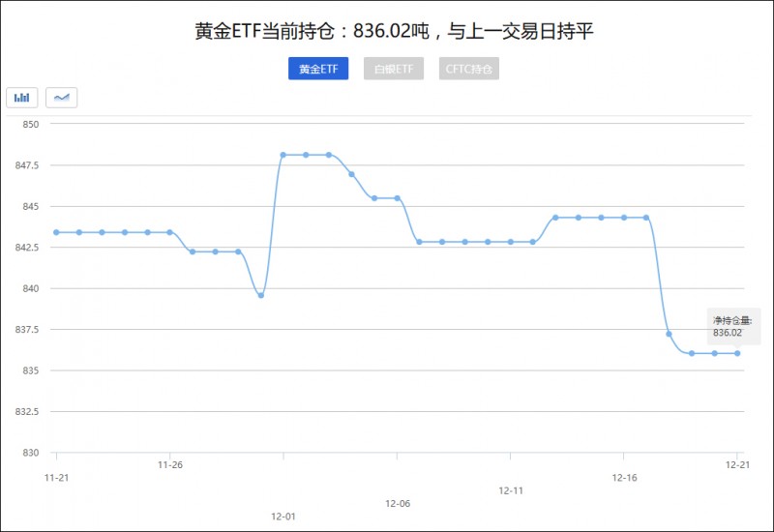Click the 12-01 x-axis date label
Screen dimensions: 774x532
[x=283, y=517]
